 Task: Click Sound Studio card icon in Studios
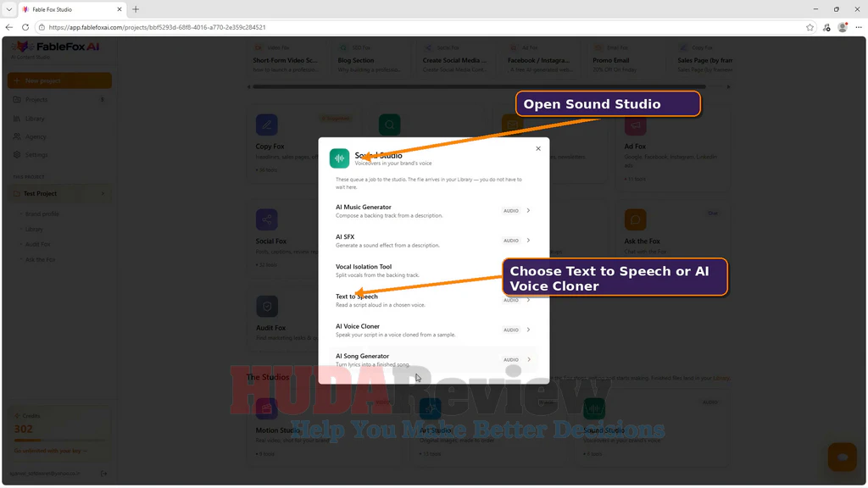594,409
